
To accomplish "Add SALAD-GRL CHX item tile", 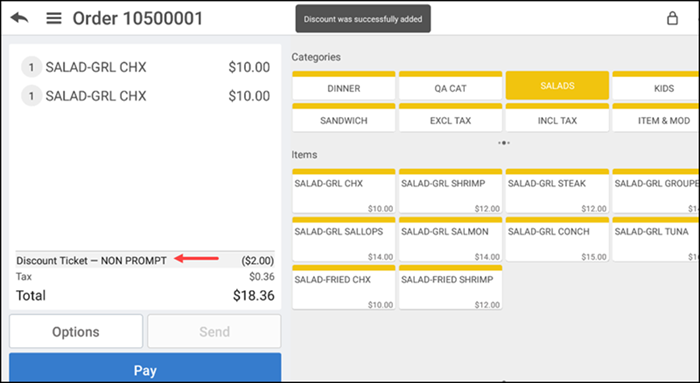I will (344, 191).
